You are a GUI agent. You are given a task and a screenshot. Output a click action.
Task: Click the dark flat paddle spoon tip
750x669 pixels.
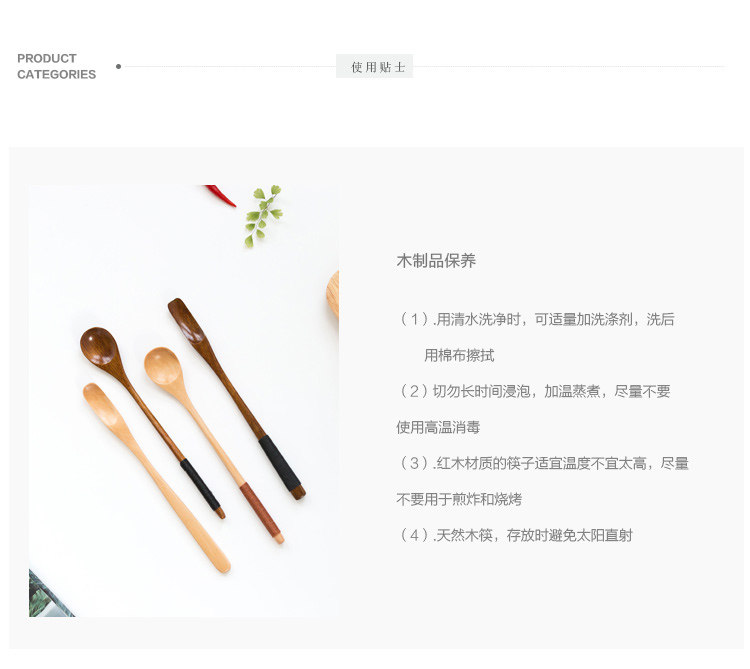click(x=188, y=319)
